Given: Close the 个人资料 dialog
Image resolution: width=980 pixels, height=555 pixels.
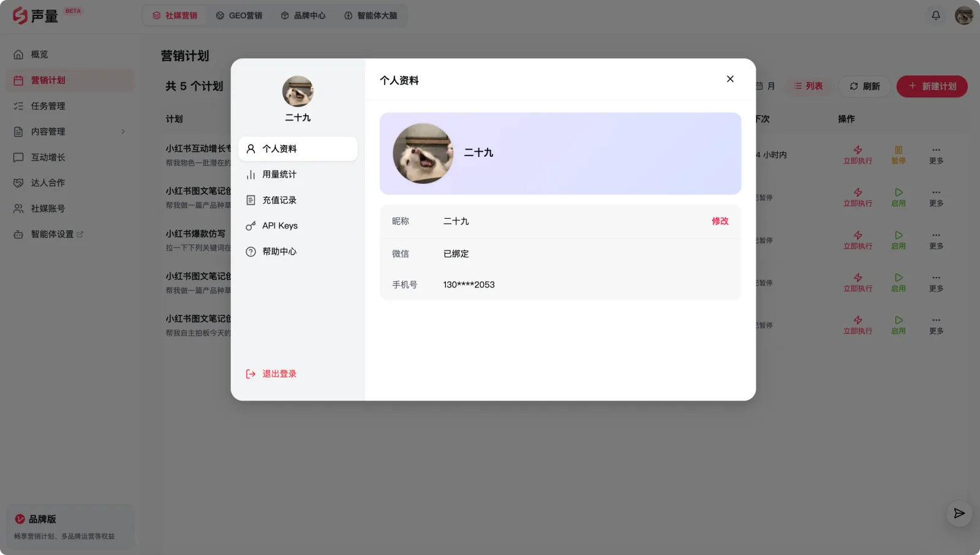Looking at the screenshot, I should [x=729, y=79].
